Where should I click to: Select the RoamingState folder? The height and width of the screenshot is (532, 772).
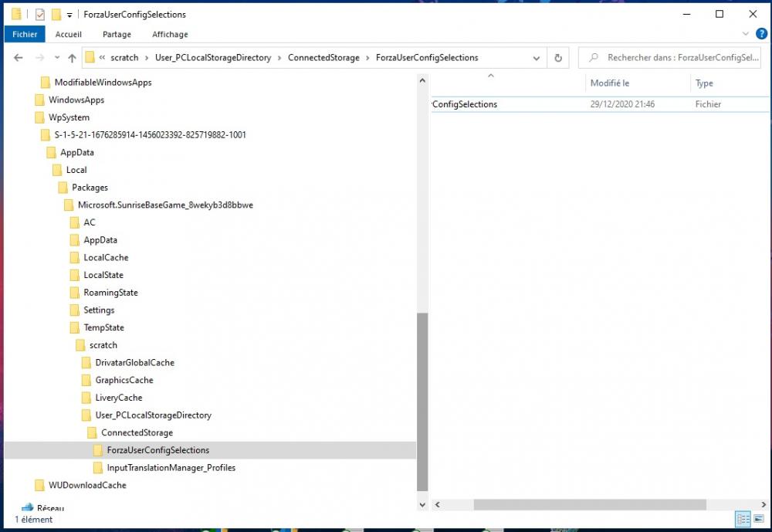click(110, 293)
